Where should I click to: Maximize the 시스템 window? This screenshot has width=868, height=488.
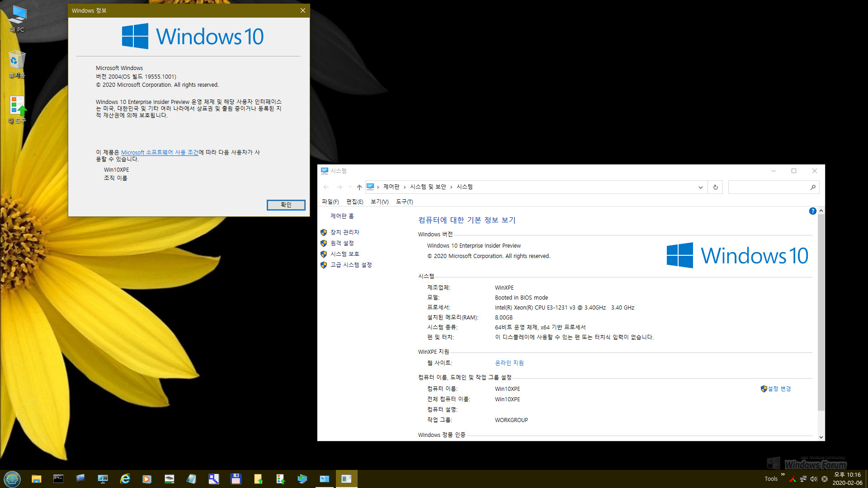[793, 171]
